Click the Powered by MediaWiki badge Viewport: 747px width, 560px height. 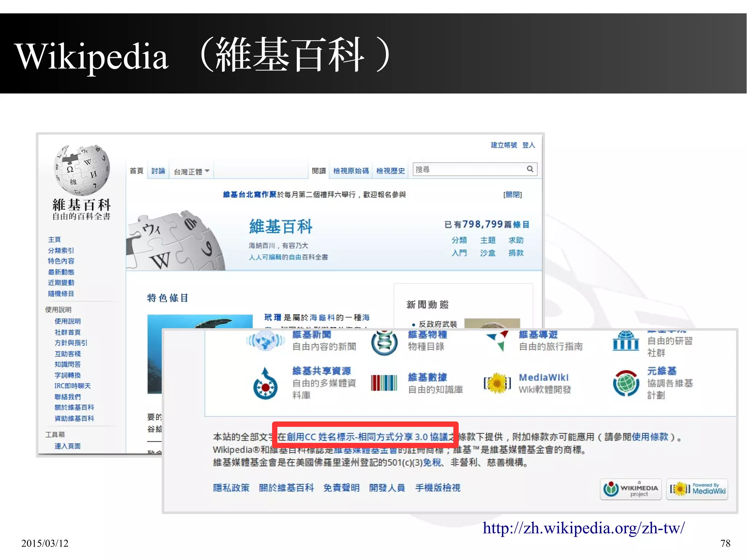click(x=697, y=489)
